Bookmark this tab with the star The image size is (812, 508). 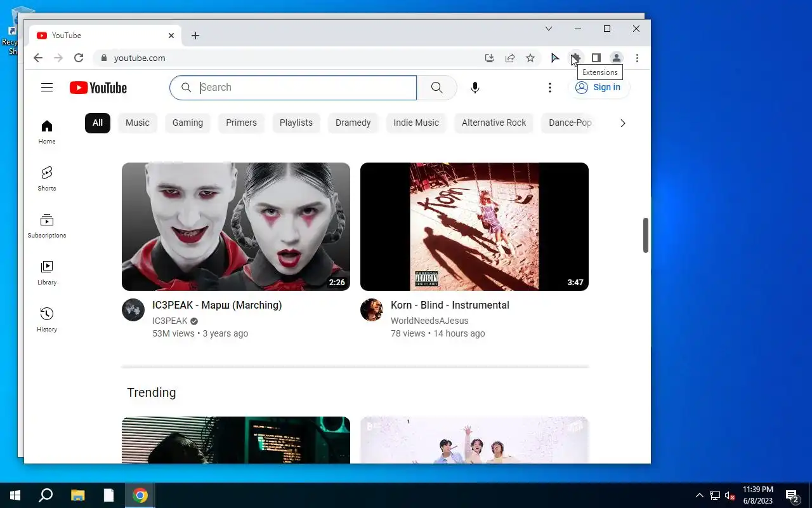click(x=530, y=58)
